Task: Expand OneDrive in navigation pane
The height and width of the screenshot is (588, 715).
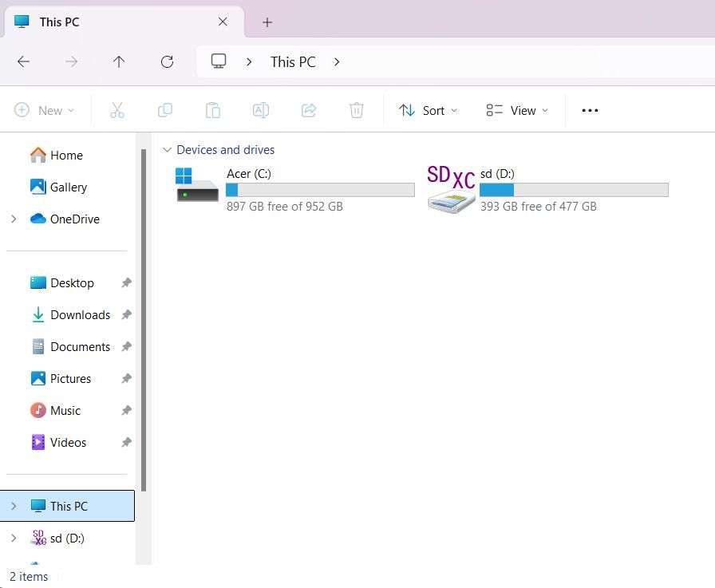Action: (14, 219)
